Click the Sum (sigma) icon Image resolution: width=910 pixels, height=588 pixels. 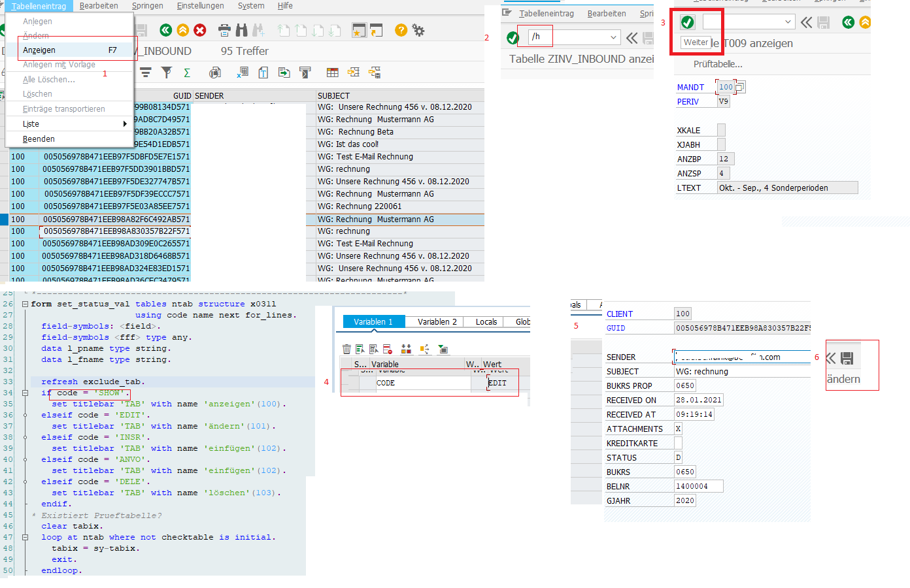[187, 73]
